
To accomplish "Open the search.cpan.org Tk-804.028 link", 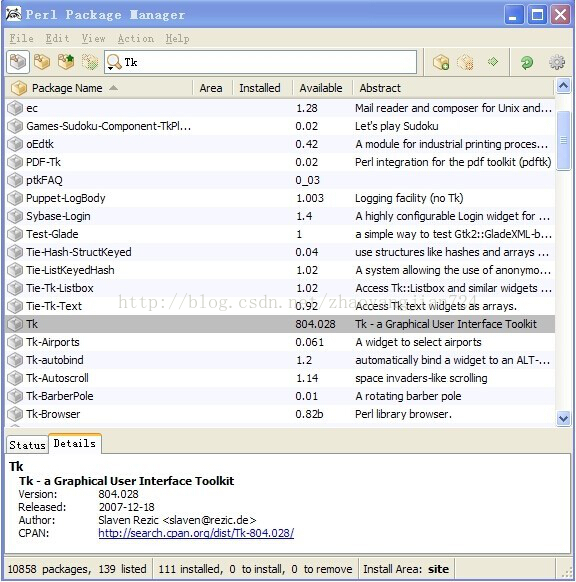I will tap(196, 533).
